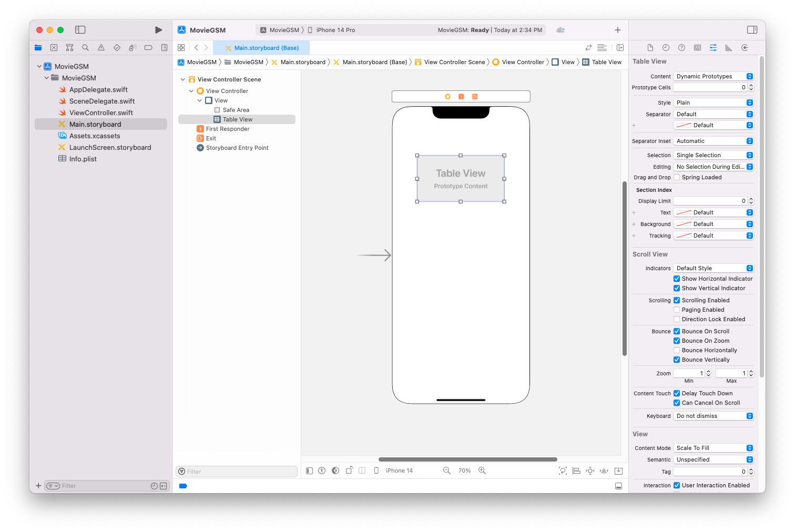Open the Identity inspector icon
Screen dimensions: 795x532
[x=697, y=48]
